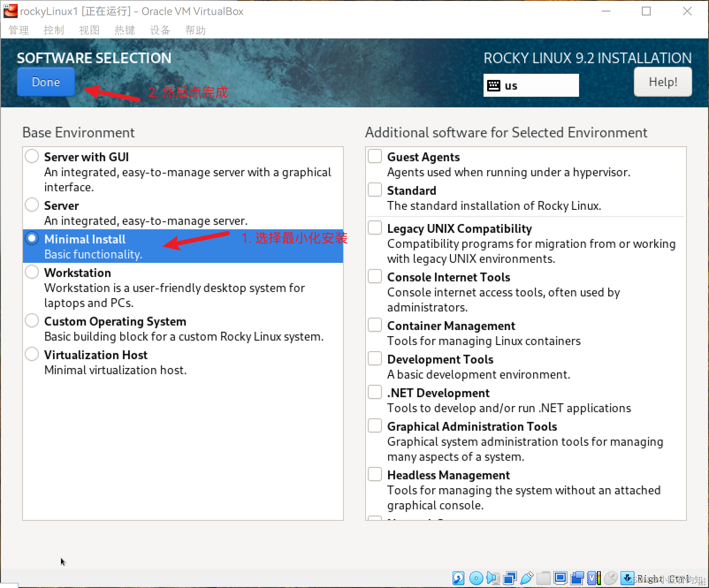
Task: Click the optical drive status icon
Action: (476, 578)
